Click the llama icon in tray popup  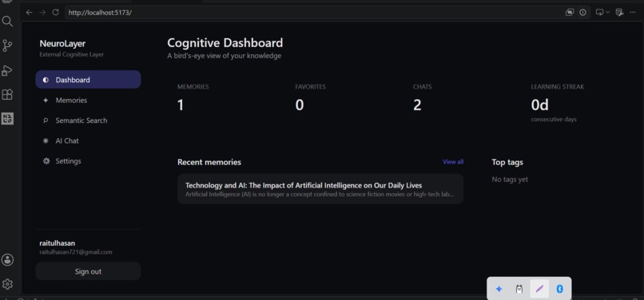[519, 289]
